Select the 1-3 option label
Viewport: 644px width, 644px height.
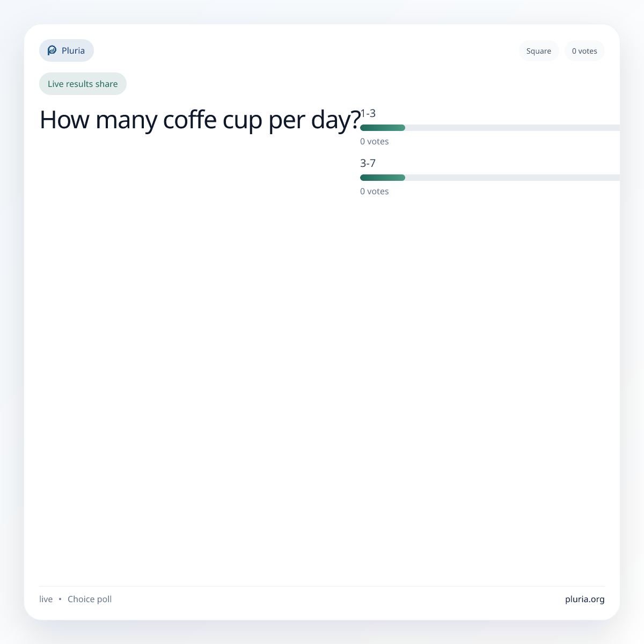pyautogui.click(x=369, y=113)
